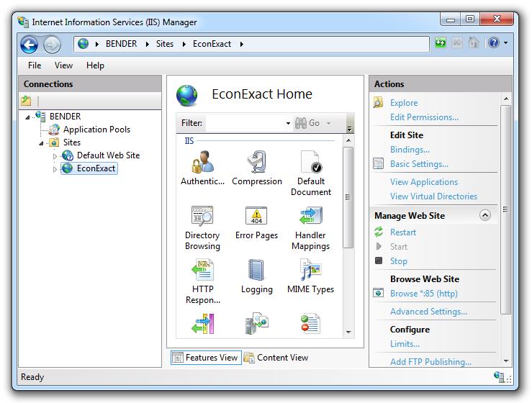Collapse the Manage Web Site section chevron
Viewport: 532px width, 403px height.
point(485,215)
